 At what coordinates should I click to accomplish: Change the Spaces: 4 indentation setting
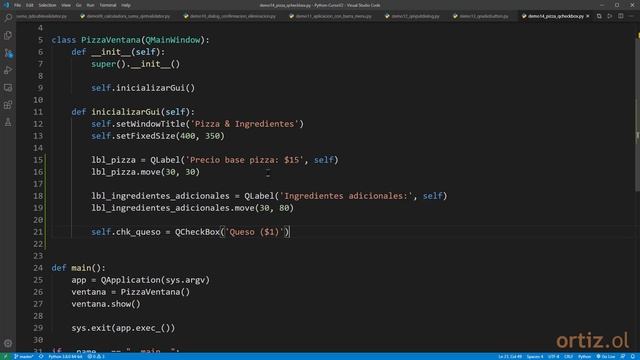(535, 356)
